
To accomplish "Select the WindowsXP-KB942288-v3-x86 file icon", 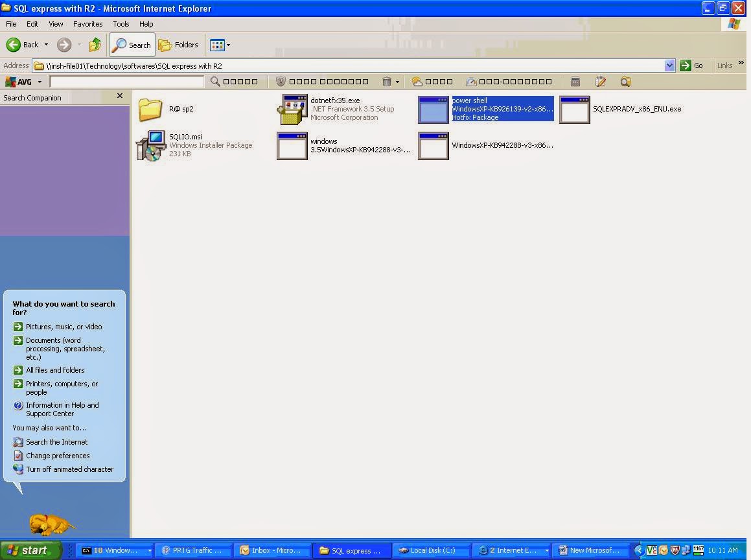I will pyautogui.click(x=433, y=146).
